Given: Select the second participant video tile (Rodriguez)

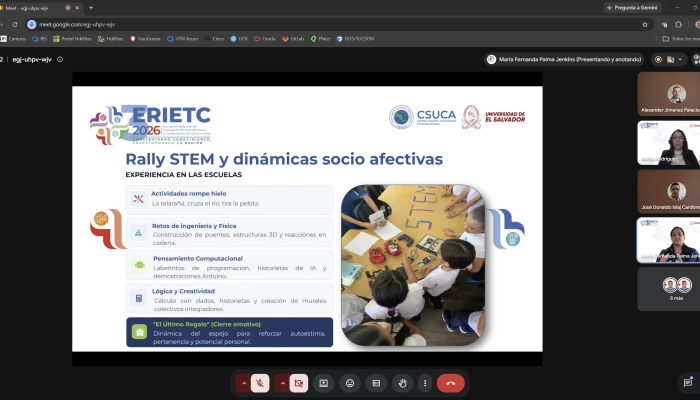Looking at the screenshot, I should pyautogui.click(x=669, y=143).
